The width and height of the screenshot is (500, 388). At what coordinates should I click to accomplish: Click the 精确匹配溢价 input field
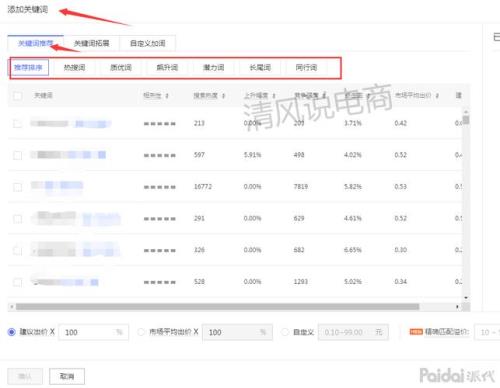[x=487, y=332]
